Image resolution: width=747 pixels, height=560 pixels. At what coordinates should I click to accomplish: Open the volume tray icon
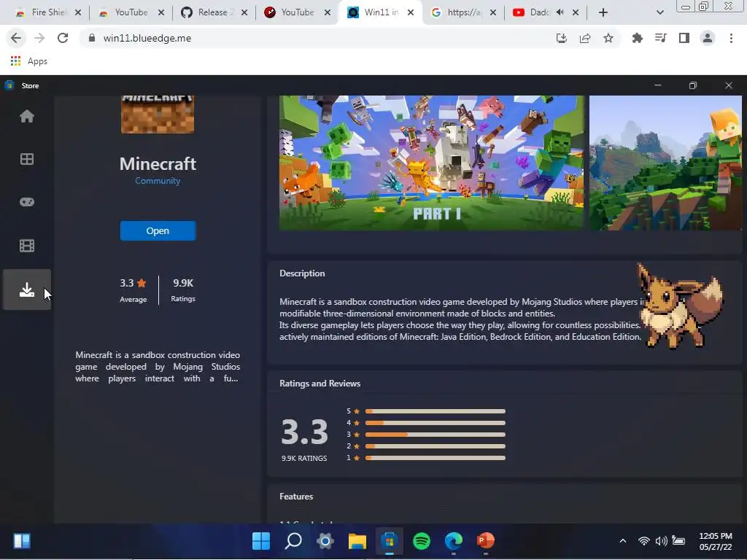coord(661,541)
